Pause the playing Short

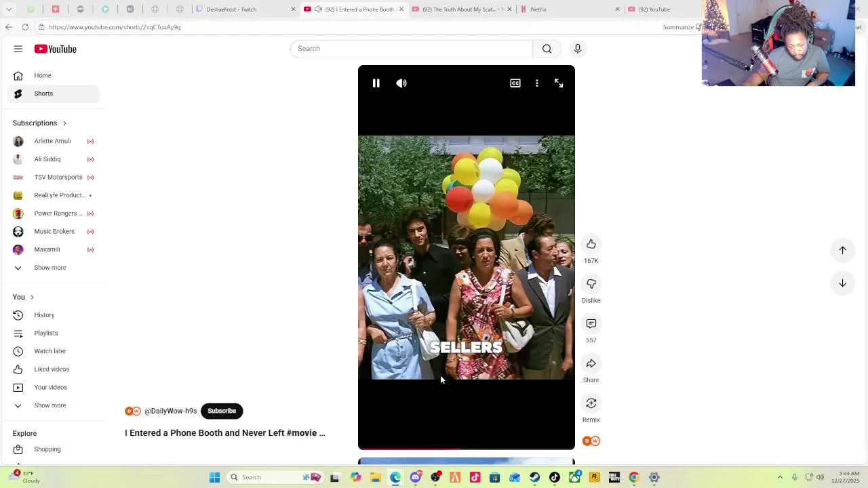point(376,83)
